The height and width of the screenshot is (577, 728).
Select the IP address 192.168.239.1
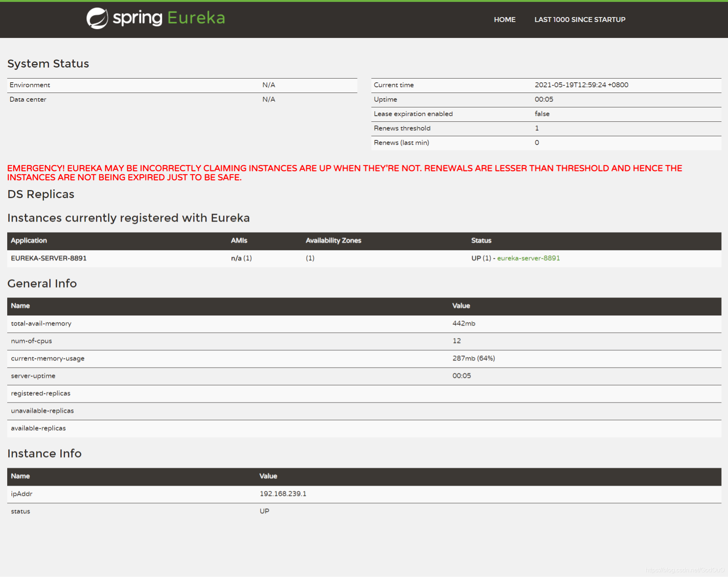(x=282, y=494)
